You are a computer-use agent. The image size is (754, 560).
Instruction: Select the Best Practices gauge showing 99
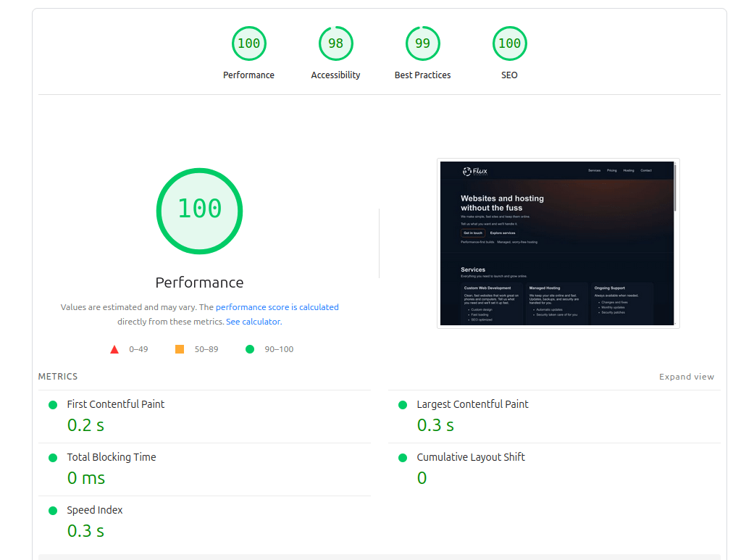[422, 43]
